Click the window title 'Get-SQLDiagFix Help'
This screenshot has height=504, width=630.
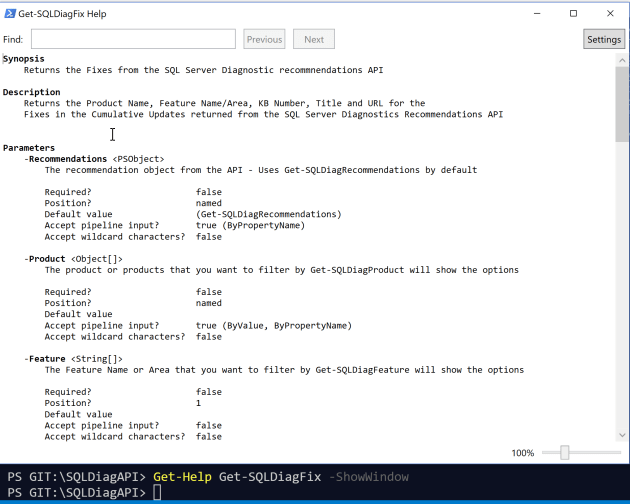click(x=62, y=14)
